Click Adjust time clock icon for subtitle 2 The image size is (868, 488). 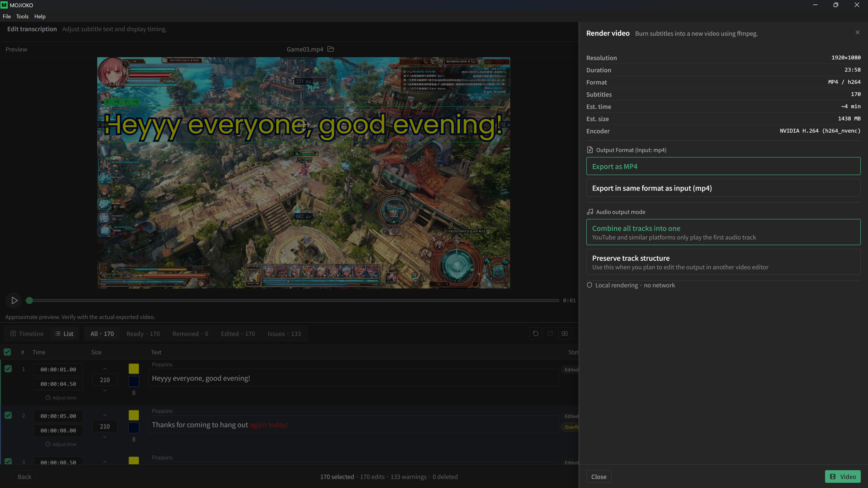pos(48,444)
